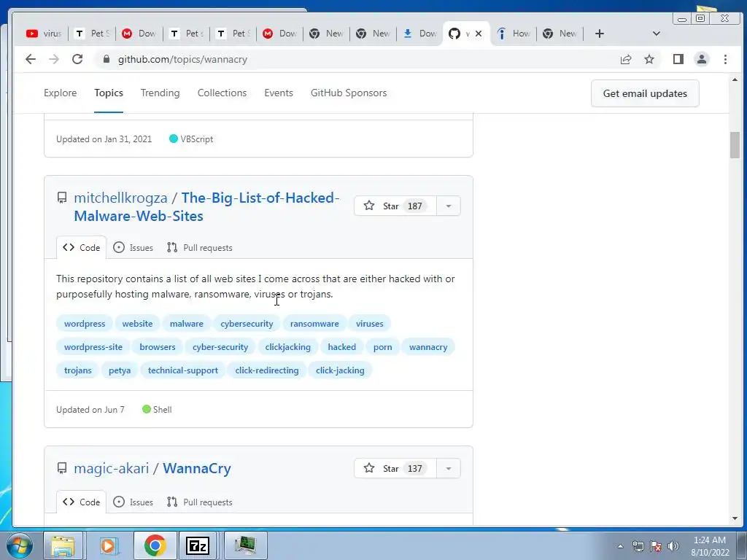Open Windows Media Player from taskbar
The image size is (747, 560).
(109, 545)
